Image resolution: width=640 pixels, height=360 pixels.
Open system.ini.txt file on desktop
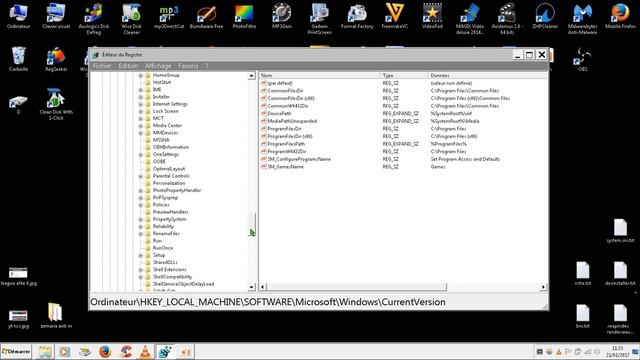(620, 231)
